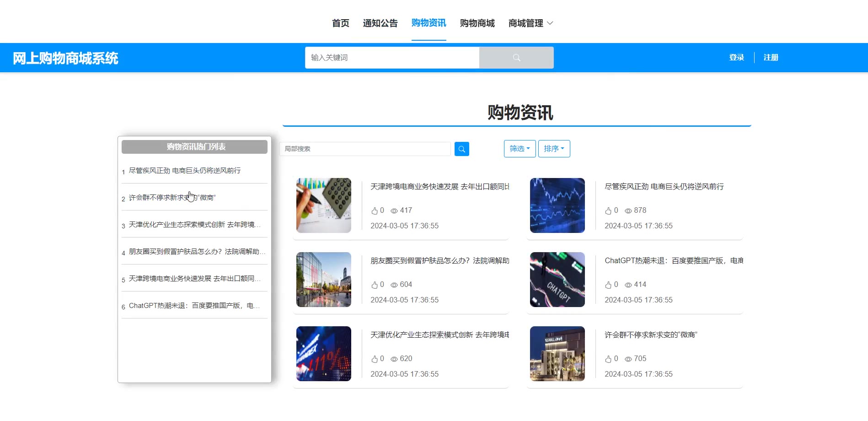Open hot list item 2 许会群 微商

coord(172,198)
